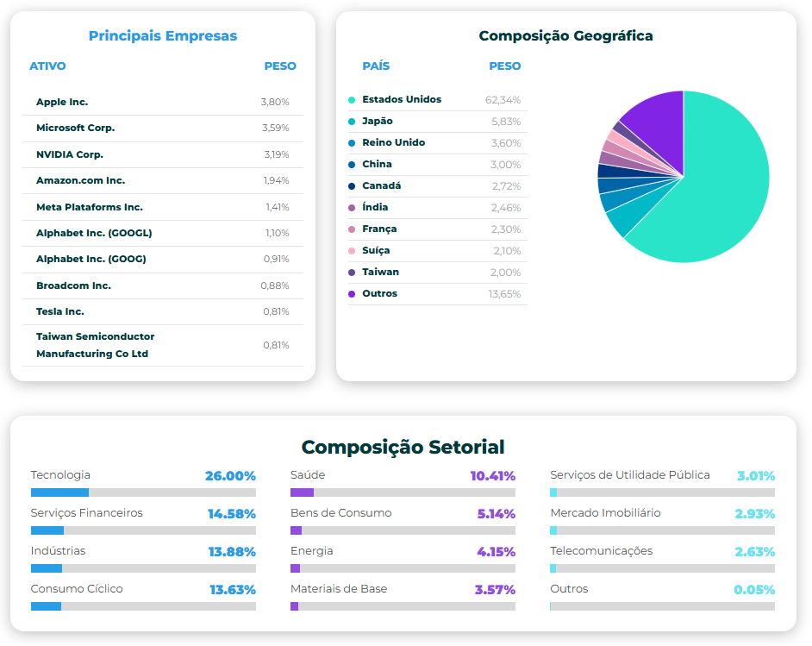The height and width of the screenshot is (646, 812).
Task: Click the Telecomunicações sector label
Action: 602,550
